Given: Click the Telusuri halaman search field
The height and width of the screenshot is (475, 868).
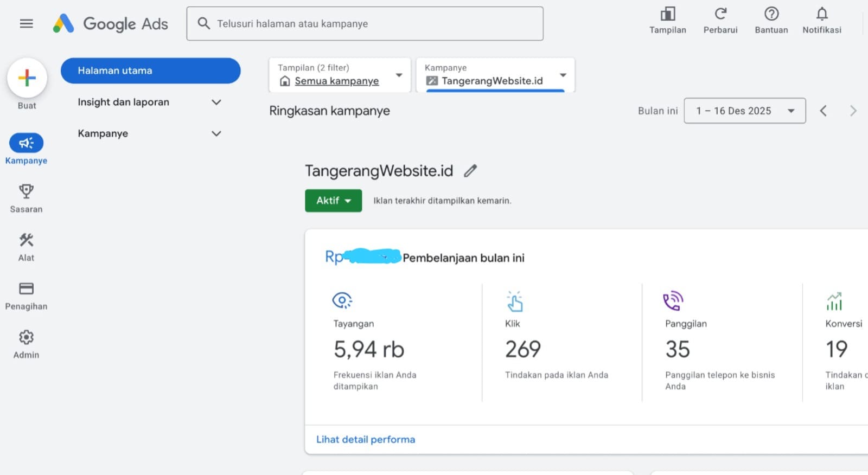Looking at the screenshot, I should pos(365,23).
